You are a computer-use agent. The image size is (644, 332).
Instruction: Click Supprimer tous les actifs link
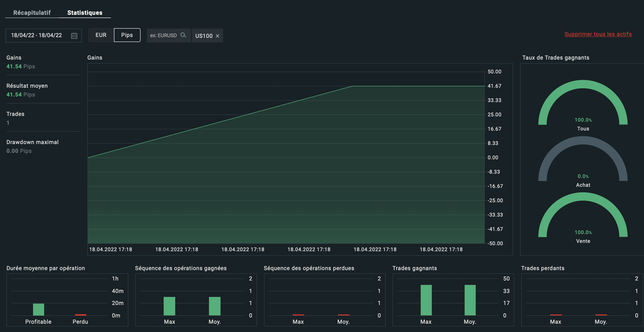[598, 34]
